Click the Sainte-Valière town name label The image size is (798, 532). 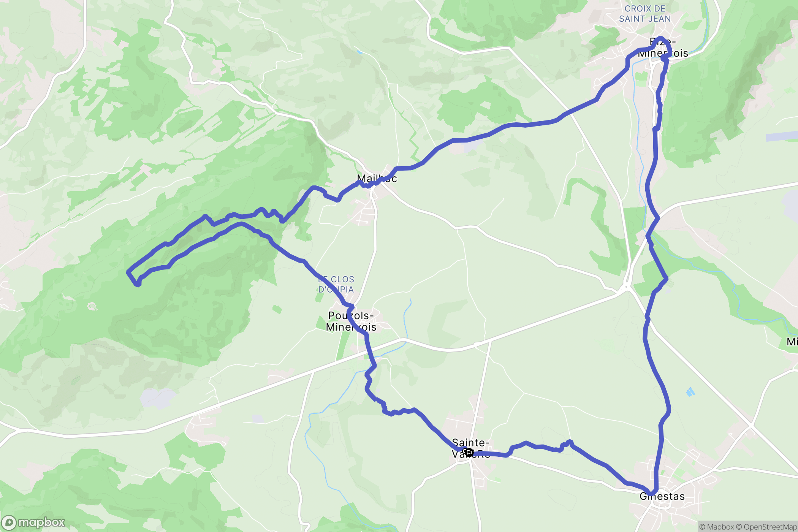[x=471, y=448]
